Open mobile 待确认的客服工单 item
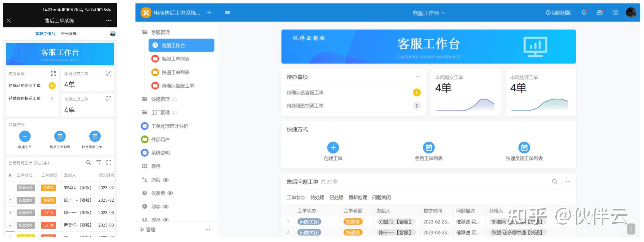Image resolution: width=644 pixels, height=242 pixels. click(32, 86)
